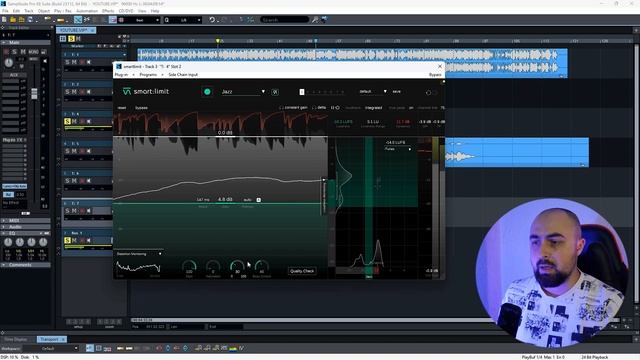
Task: Expand the MIDI section in Track Editor
Action: pyautogui.click(x=4, y=220)
